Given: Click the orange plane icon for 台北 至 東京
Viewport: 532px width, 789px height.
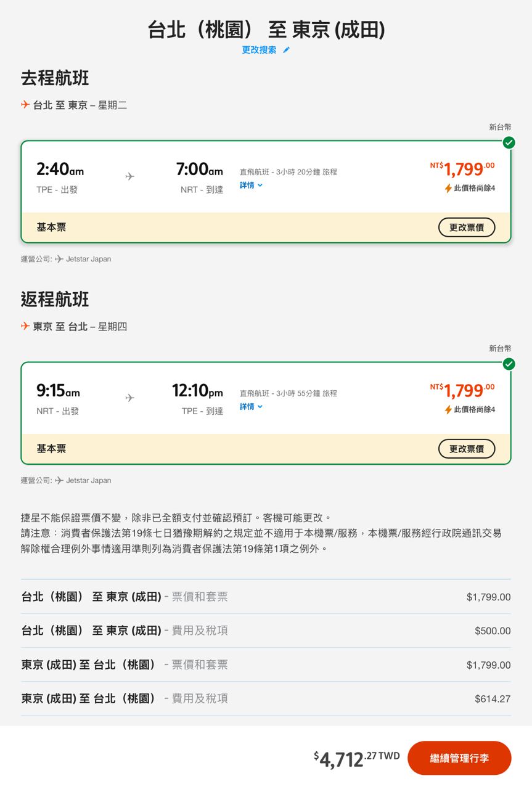Looking at the screenshot, I should pyautogui.click(x=25, y=105).
